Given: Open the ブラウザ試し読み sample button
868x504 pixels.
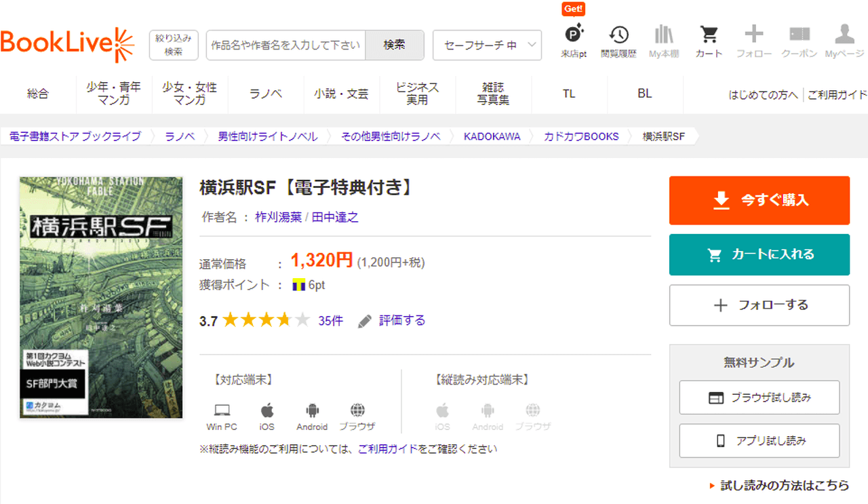Looking at the screenshot, I should pos(759,398).
